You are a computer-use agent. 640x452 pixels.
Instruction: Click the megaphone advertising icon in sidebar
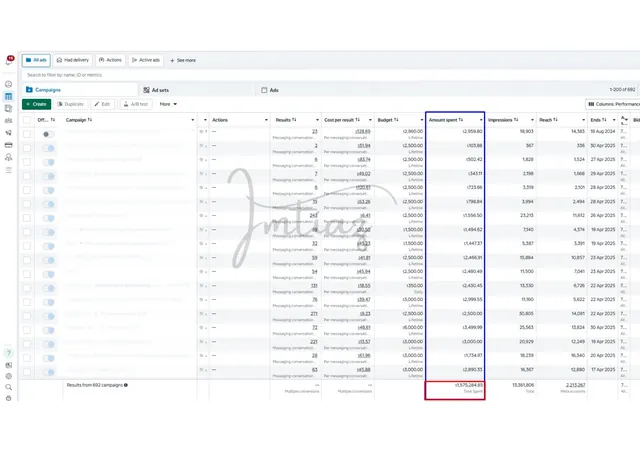tap(9, 133)
